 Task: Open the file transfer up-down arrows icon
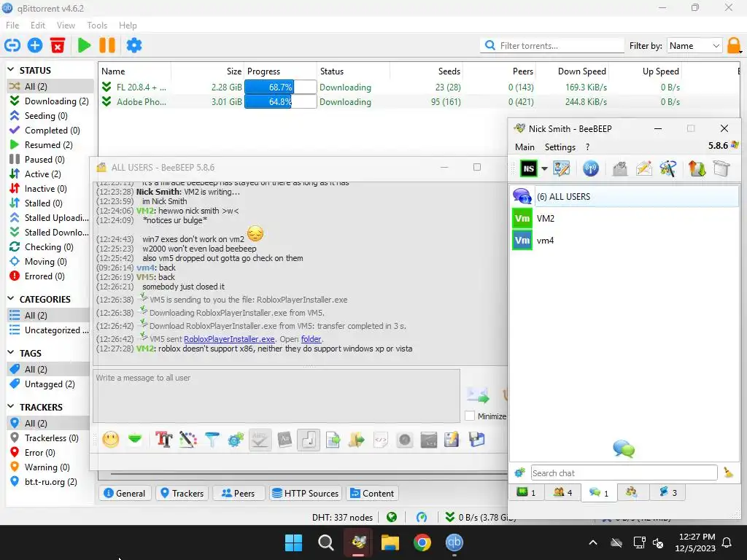697,168
